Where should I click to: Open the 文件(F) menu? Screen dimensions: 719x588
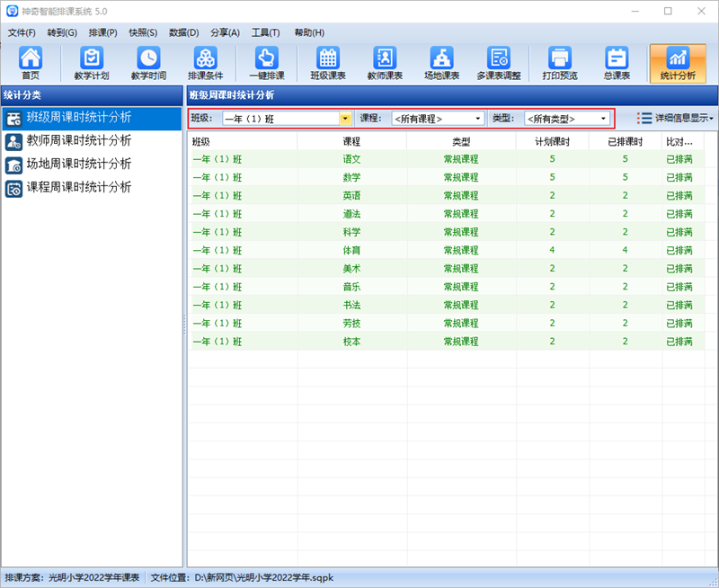coord(22,32)
